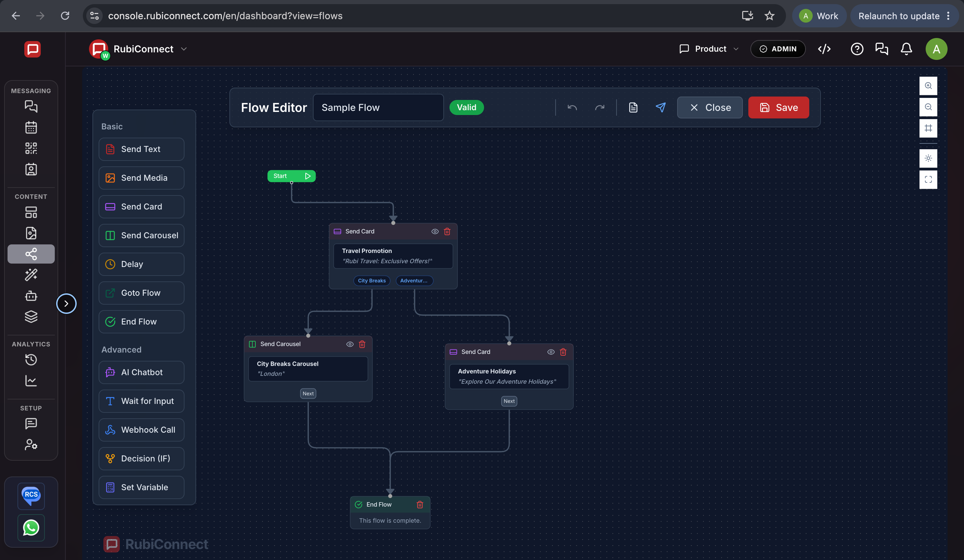Toggle preview eye on Travel Promotion card

435,231
